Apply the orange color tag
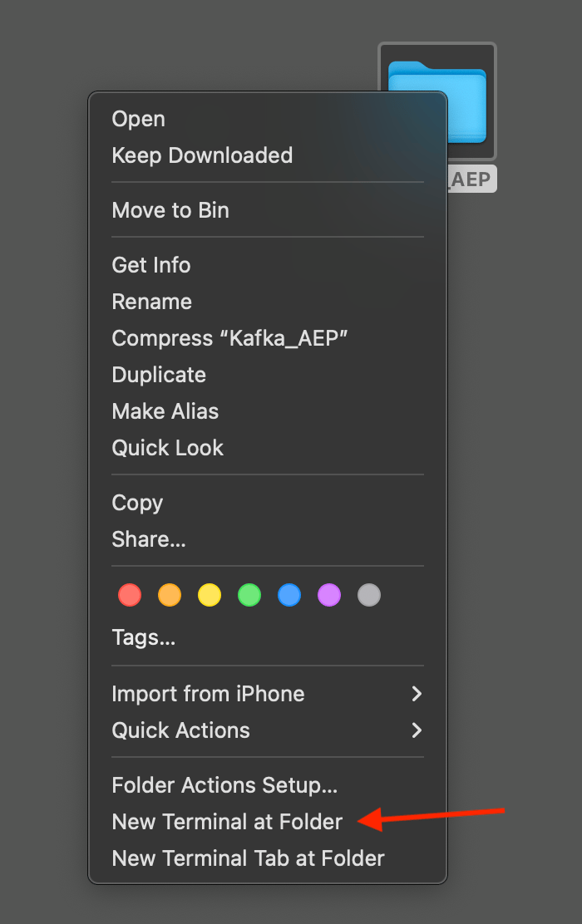The width and height of the screenshot is (582, 924). pos(170,595)
